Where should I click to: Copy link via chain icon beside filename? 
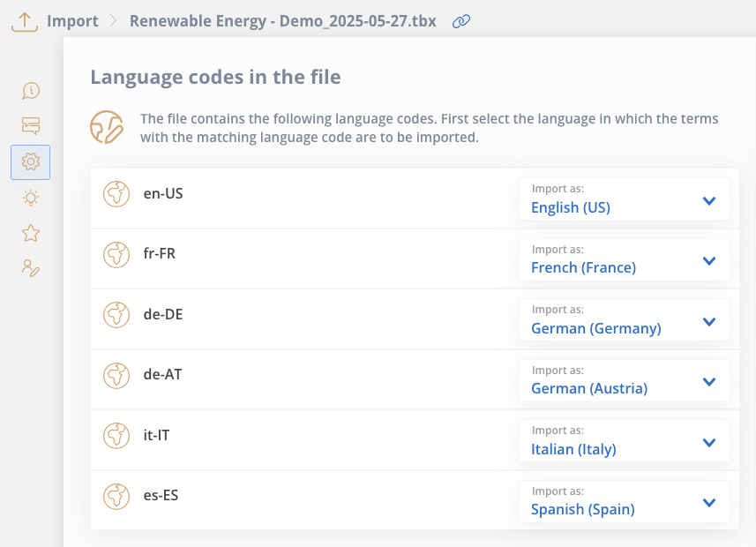point(461,21)
